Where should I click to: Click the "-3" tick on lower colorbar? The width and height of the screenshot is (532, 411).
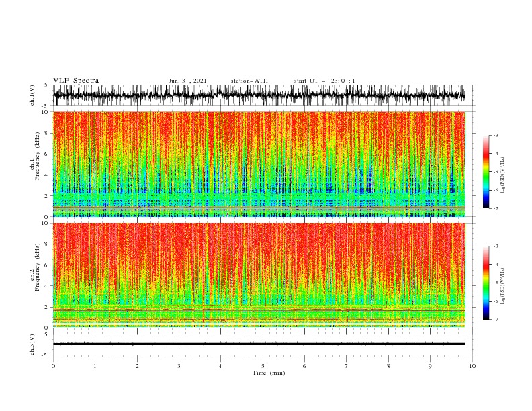click(496, 246)
